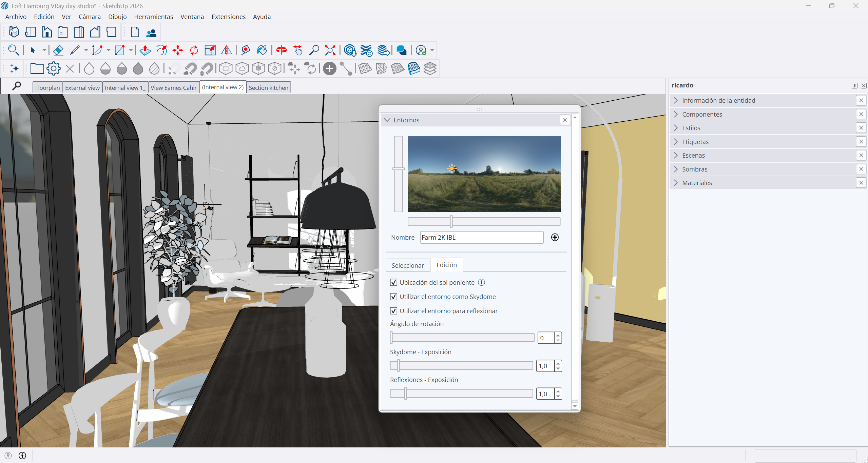The image size is (868, 463).
Task: Click the Zoom magnifier tool
Action: coord(314,50)
